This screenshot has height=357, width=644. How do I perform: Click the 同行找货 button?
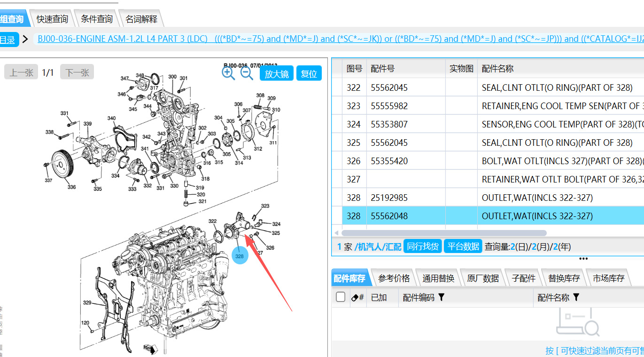[423, 246]
